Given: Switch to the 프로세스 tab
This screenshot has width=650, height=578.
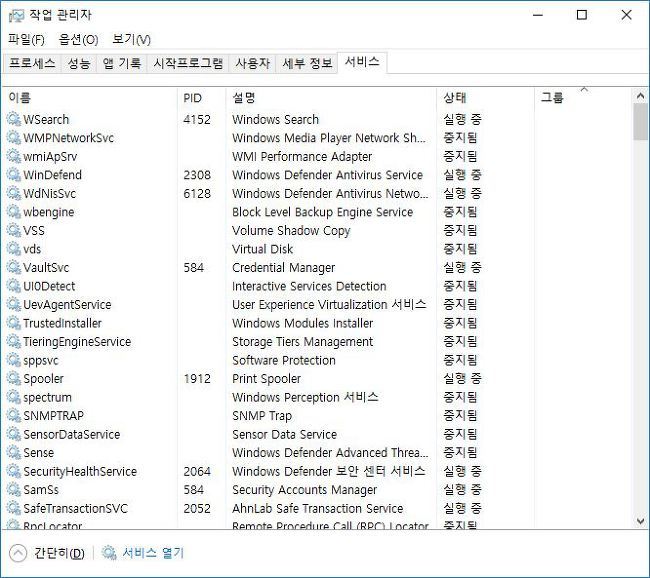Looking at the screenshot, I should 32,63.
